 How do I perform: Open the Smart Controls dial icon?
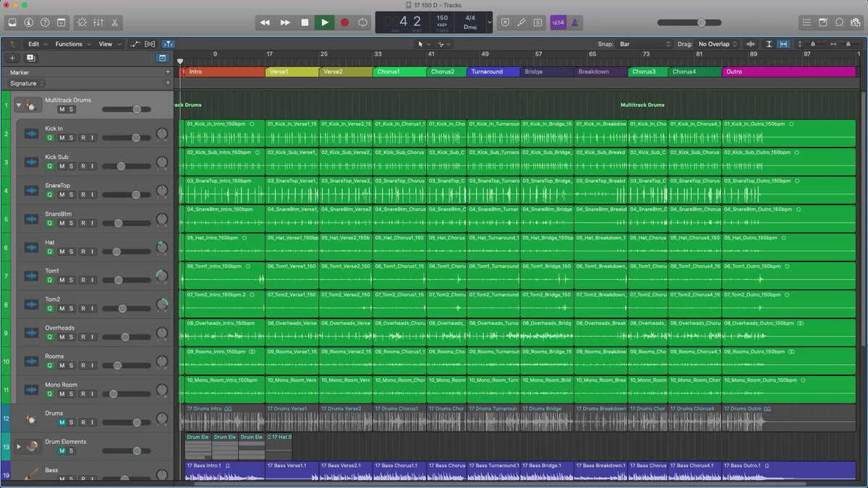click(x=80, y=23)
